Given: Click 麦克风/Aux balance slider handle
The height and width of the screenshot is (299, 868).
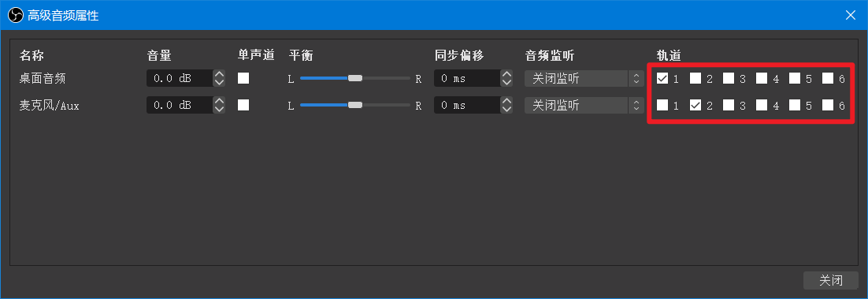Looking at the screenshot, I should [x=354, y=105].
